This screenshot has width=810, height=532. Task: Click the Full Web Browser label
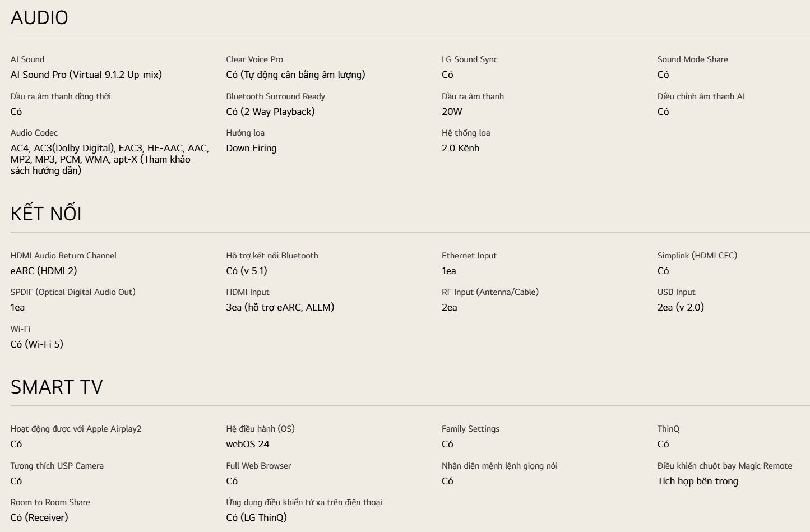(258, 466)
